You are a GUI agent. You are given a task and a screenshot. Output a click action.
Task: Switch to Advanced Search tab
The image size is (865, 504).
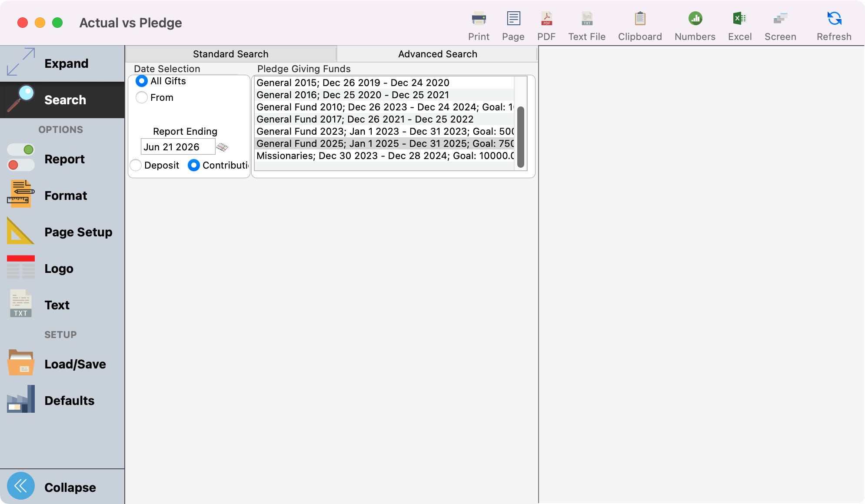[437, 54]
